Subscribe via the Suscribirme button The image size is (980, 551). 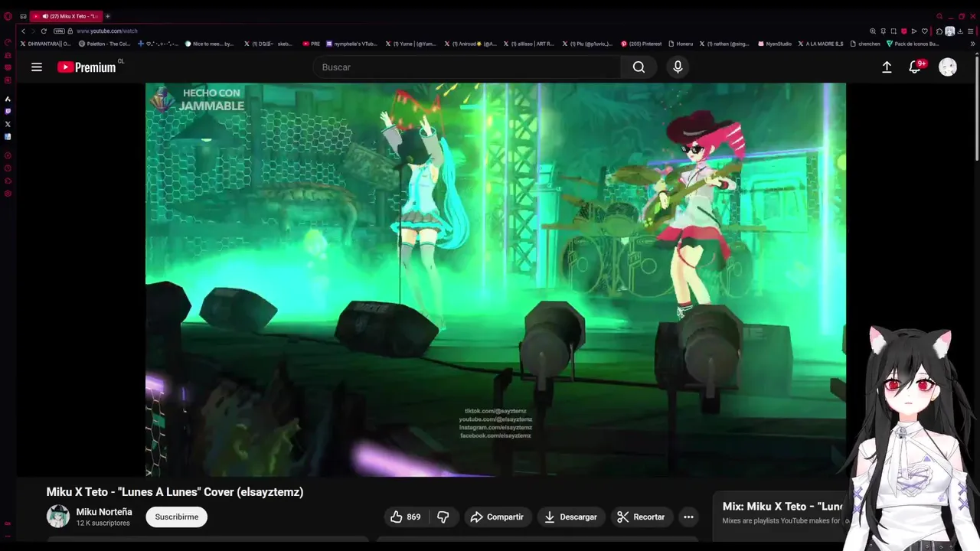tap(176, 517)
